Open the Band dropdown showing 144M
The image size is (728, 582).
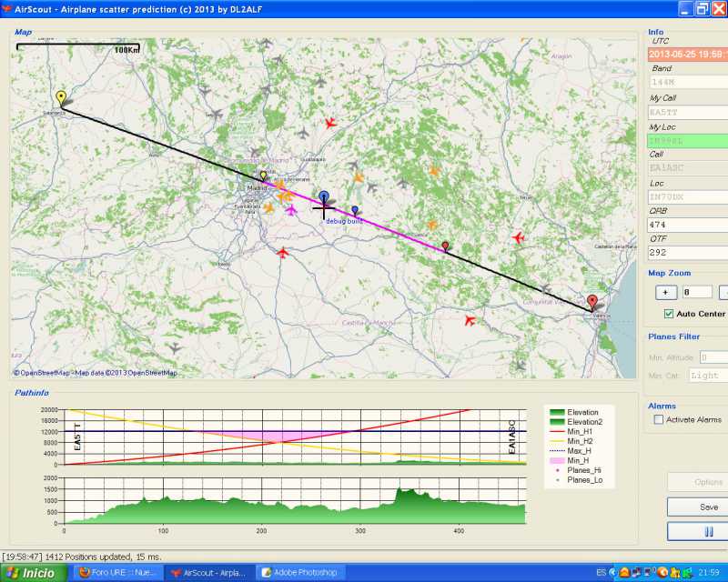(687, 83)
